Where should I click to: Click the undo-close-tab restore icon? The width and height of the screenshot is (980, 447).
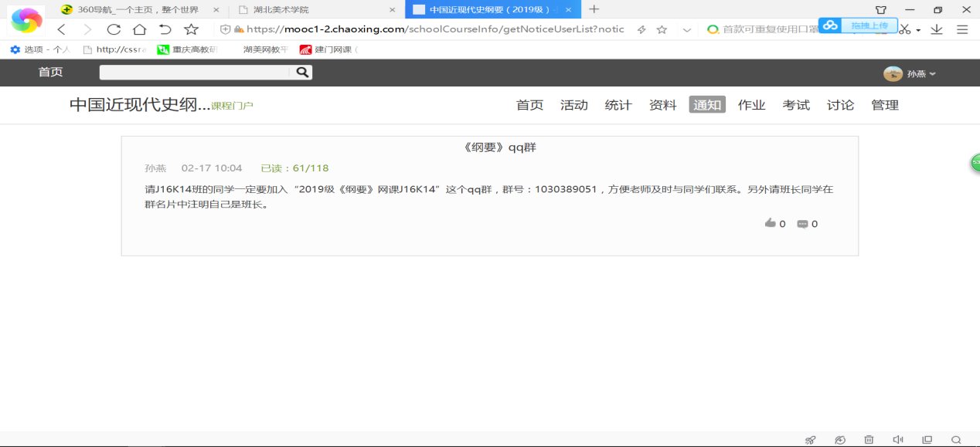coord(165,29)
